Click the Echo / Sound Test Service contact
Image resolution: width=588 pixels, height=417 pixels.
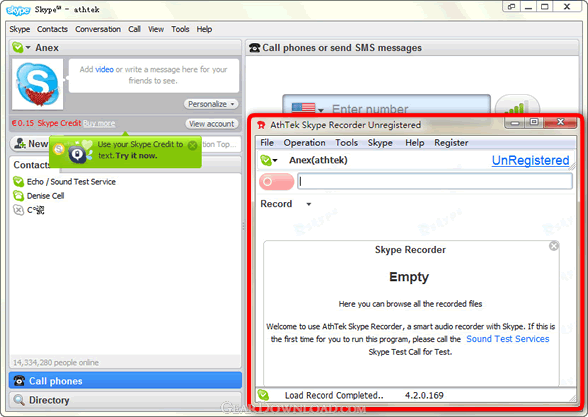coord(64,182)
